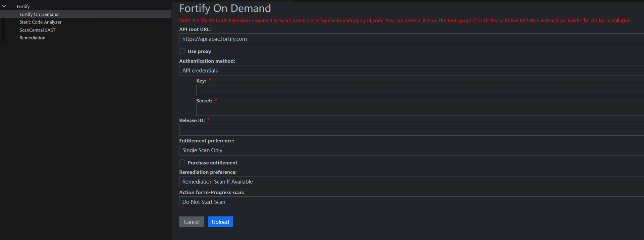644x240 pixels.
Task: Go to ScanCentral SAST settings
Action: point(37,30)
